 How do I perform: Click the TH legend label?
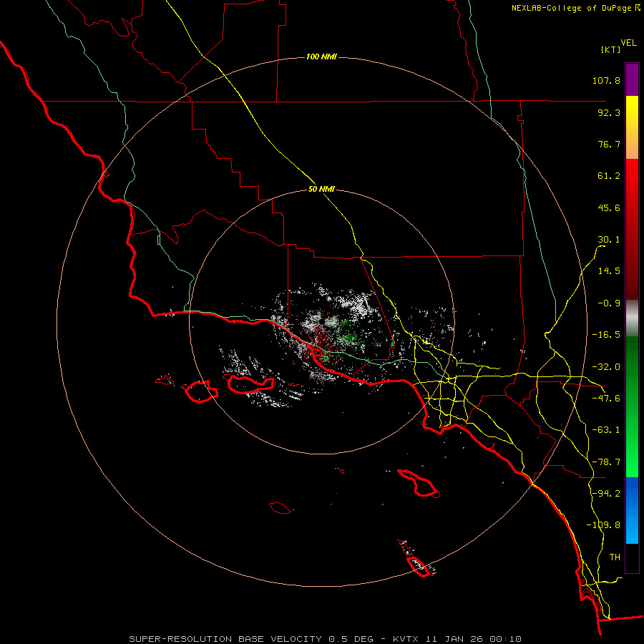(x=615, y=557)
